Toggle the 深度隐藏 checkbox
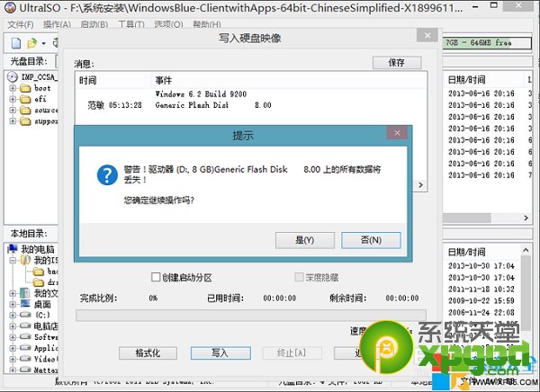The height and width of the screenshot is (392, 540). pyautogui.click(x=299, y=278)
